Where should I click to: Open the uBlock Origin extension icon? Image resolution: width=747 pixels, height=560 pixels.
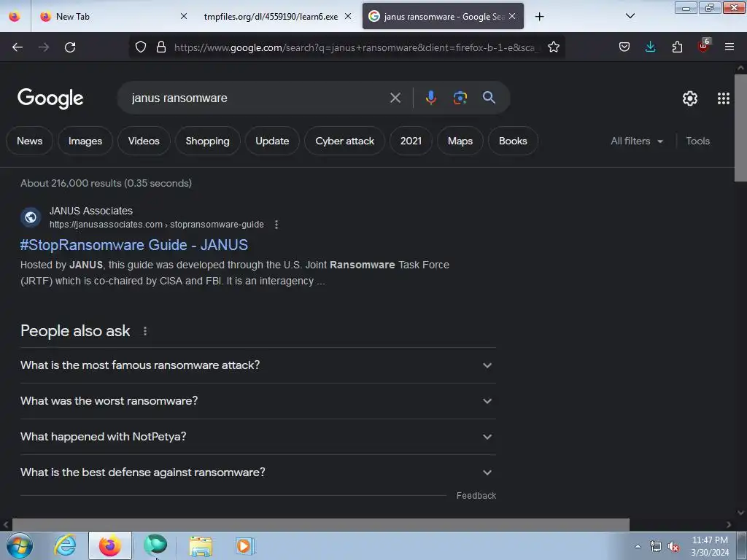tap(704, 46)
